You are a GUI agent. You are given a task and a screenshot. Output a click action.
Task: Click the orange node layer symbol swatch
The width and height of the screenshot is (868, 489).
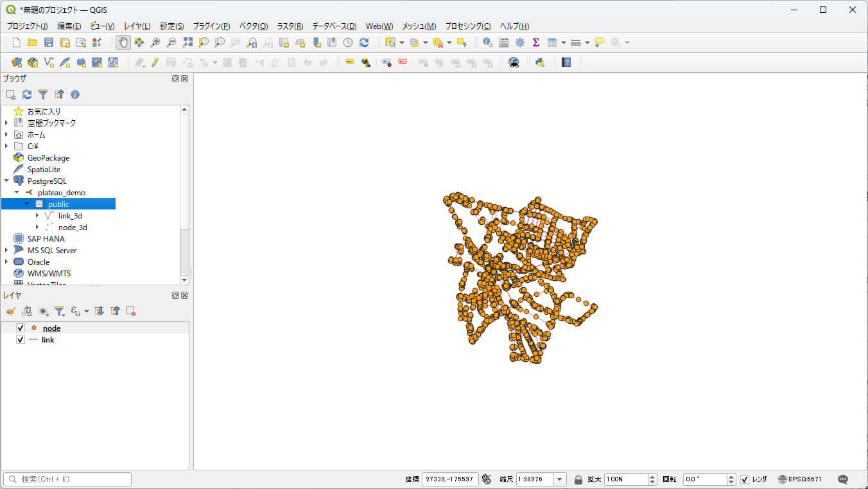pos(34,328)
